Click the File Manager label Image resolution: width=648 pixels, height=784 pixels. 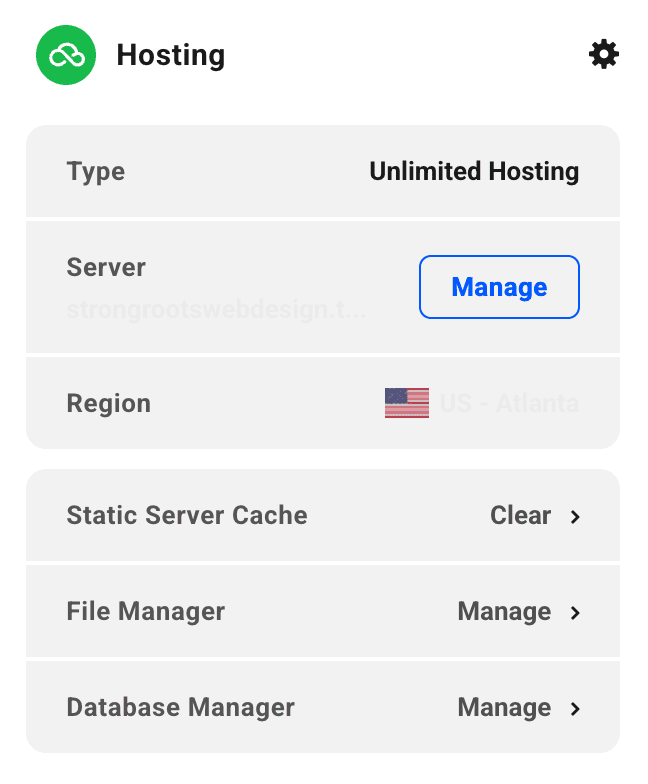146,612
